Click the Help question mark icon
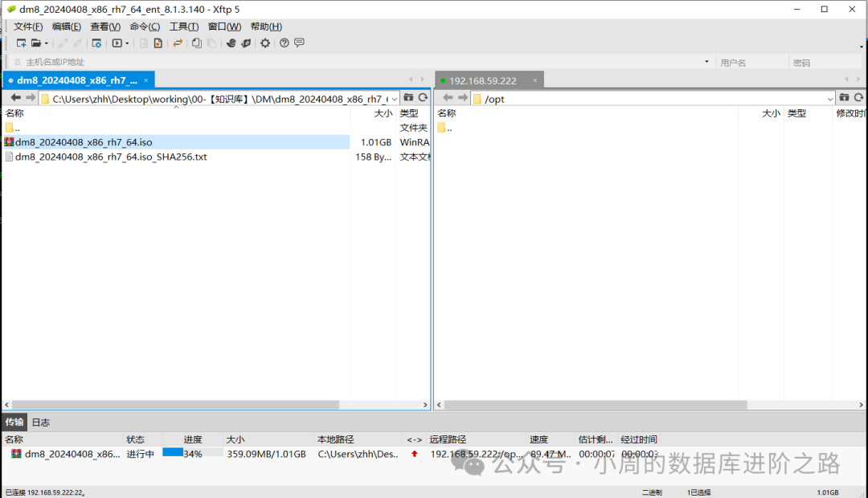The height and width of the screenshot is (498, 868). [x=284, y=43]
